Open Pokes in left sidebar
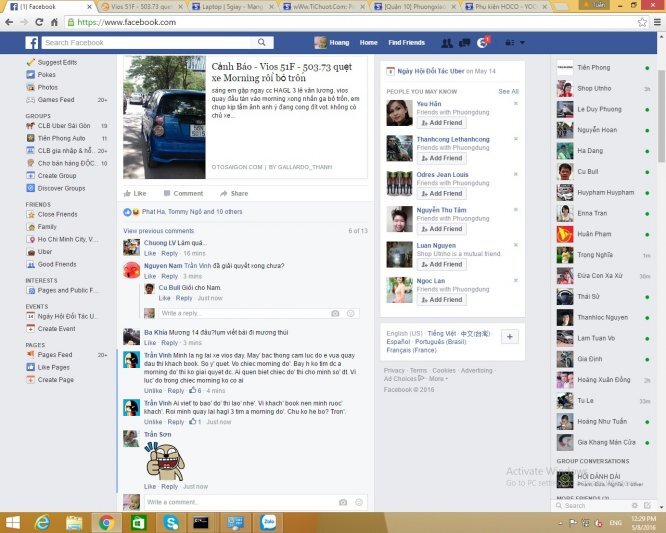This screenshot has width=666, height=533. pyautogui.click(x=46, y=75)
